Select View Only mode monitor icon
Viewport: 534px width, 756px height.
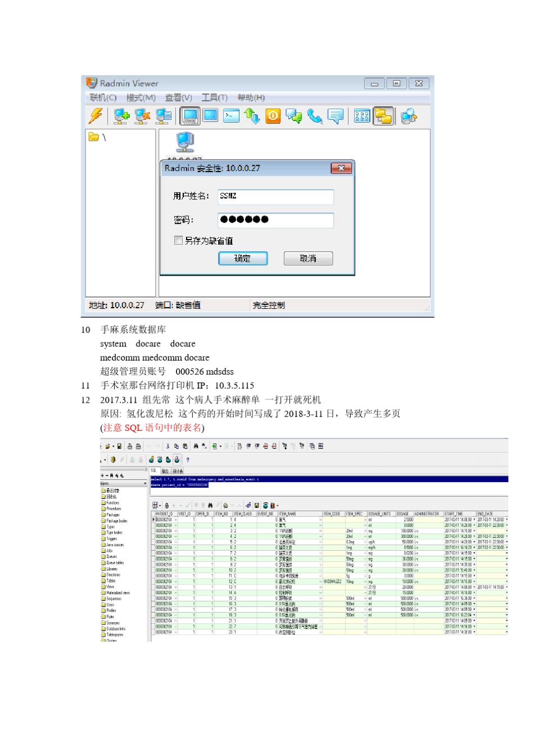210,115
